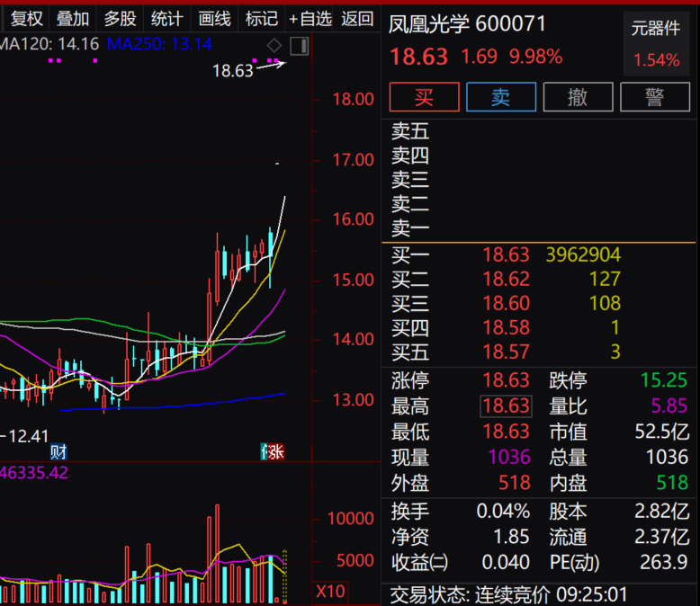Image resolution: width=700 pixels, height=606 pixels.
Task: Click the 撤 cancel order button
Action: pos(578,97)
